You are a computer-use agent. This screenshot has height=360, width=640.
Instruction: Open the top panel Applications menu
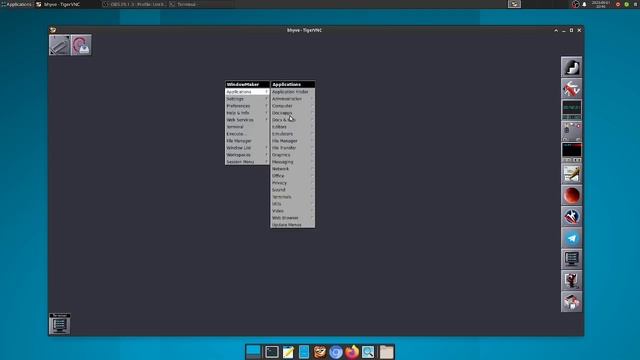click(x=16, y=4)
